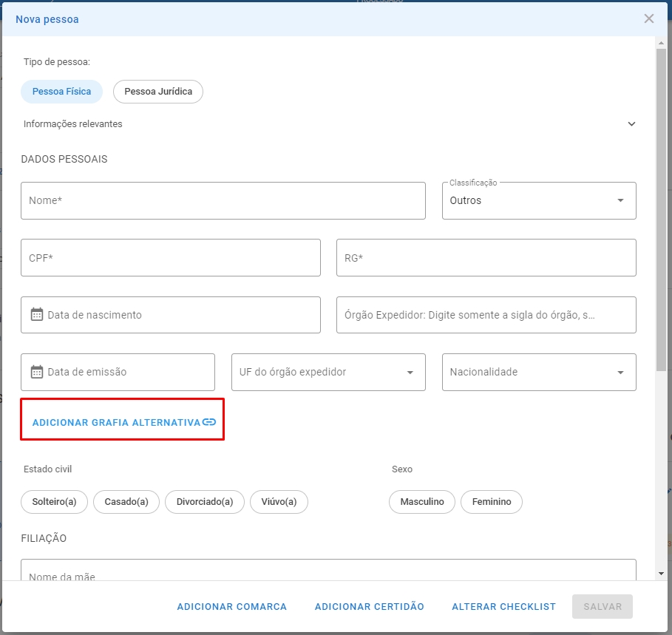Screen dimensions: 672x635
Task: Choose Solteiro(a) marital status
Action: pos(54,502)
